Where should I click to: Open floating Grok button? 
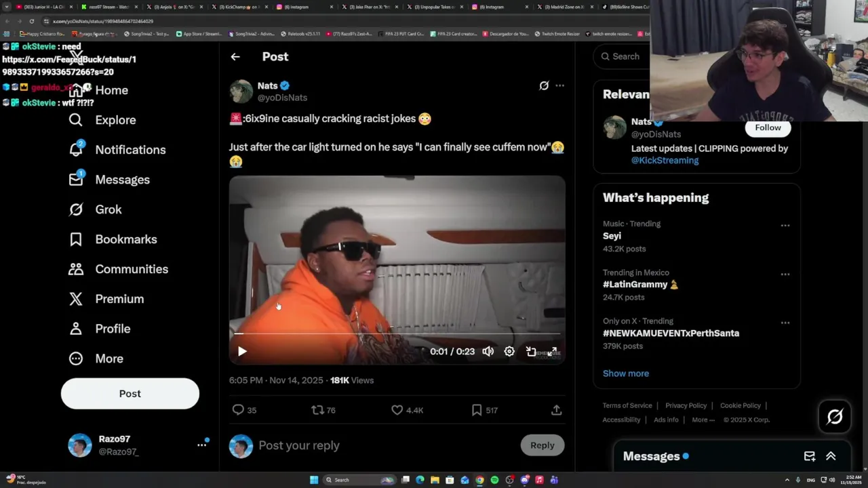tap(835, 417)
